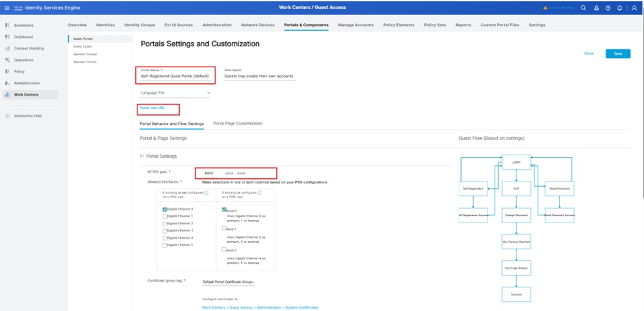This screenshot has width=644, height=311.
Task: Click the LOGIN box in Guest Flow
Action: pyautogui.click(x=517, y=162)
